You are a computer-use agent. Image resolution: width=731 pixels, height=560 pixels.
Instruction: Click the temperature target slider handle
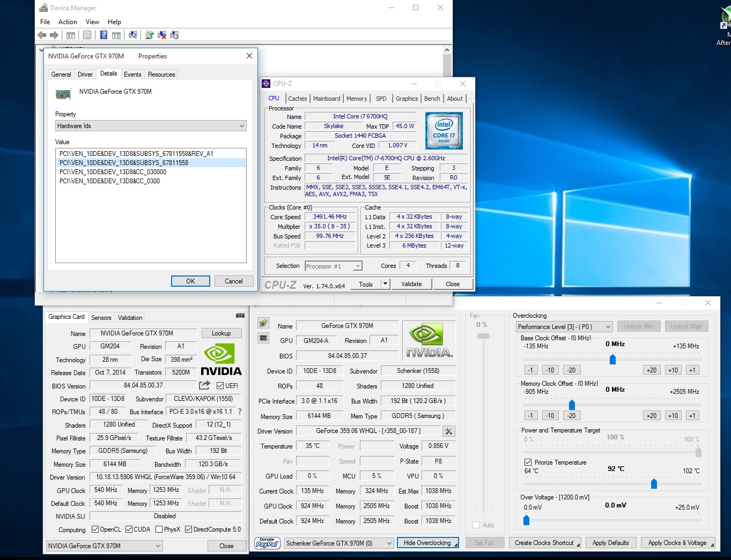(654, 484)
